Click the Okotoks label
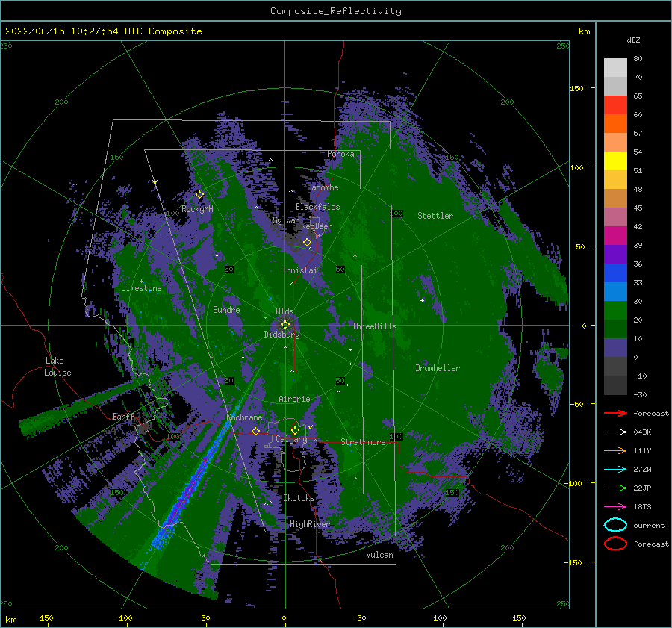Image resolution: width=672 pixels, height=628 pixels. tap(299, 498)
